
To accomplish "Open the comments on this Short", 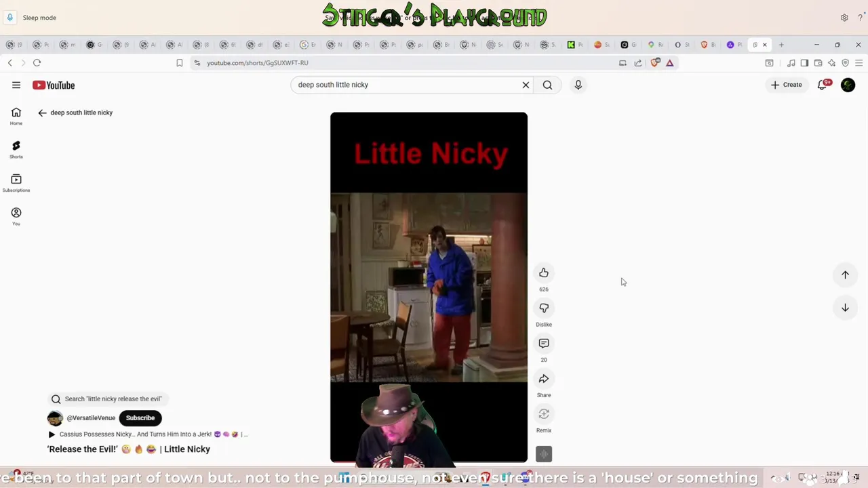I will [x=544, y=343].
